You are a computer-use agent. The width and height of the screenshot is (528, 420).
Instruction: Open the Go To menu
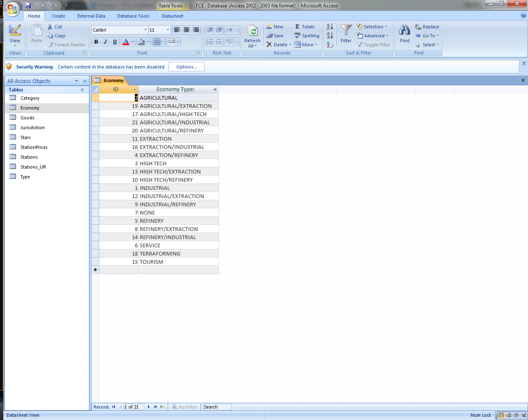427,36
